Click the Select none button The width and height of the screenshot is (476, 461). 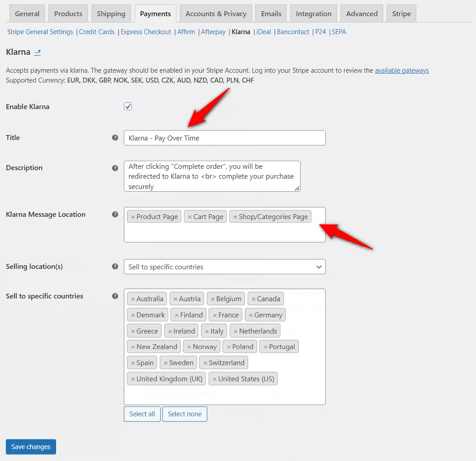pyautogui.click(x=184, y=414)
